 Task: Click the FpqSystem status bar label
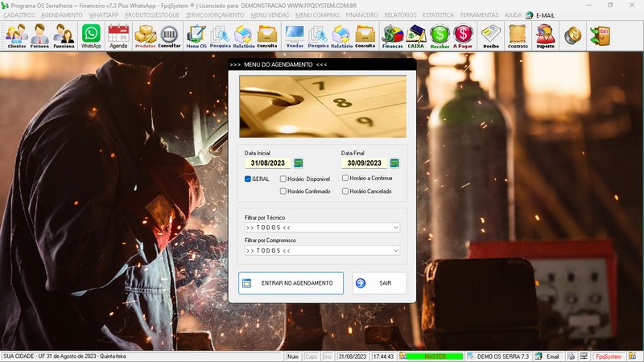609,356
